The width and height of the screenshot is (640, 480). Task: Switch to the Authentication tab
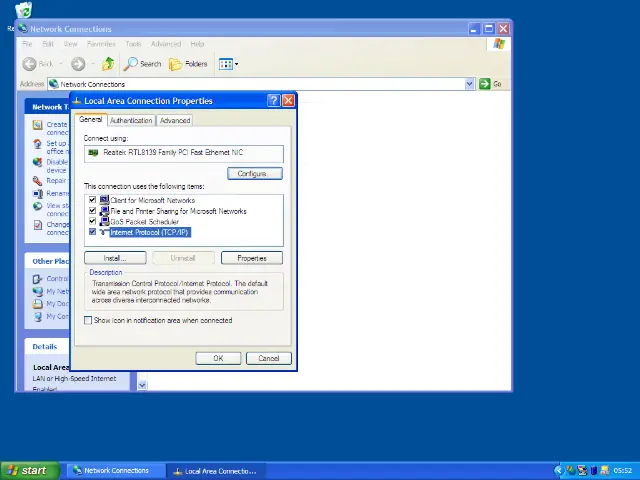[131, 120]
